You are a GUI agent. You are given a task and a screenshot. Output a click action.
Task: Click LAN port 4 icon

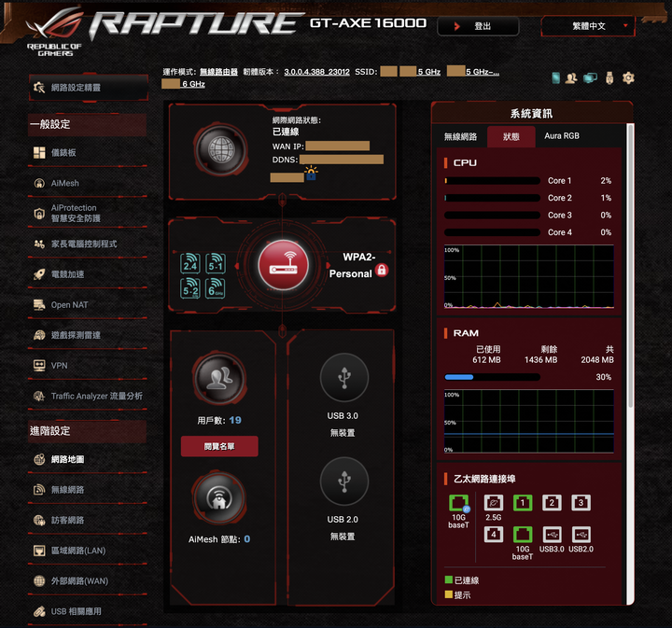(494, 534)
